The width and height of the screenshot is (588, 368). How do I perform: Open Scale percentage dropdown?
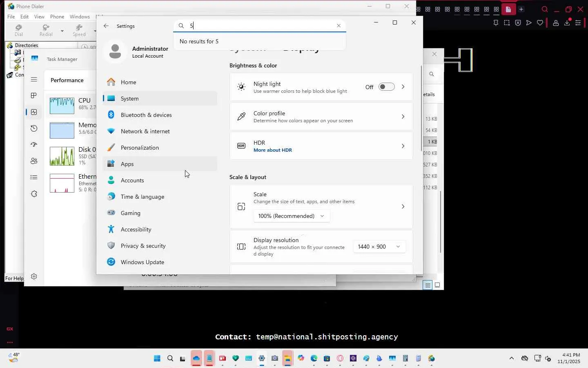point(292,216)
